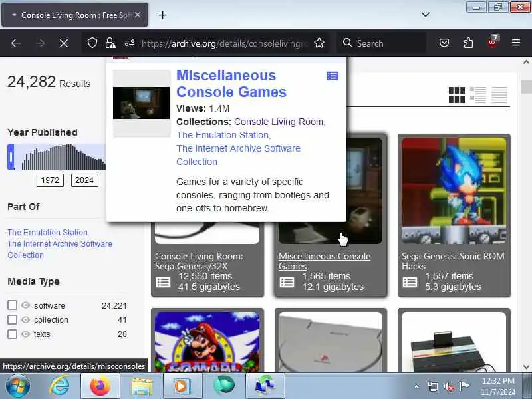
Task: Toggle eye icon next to collection
Action: (x=26, y=320)
